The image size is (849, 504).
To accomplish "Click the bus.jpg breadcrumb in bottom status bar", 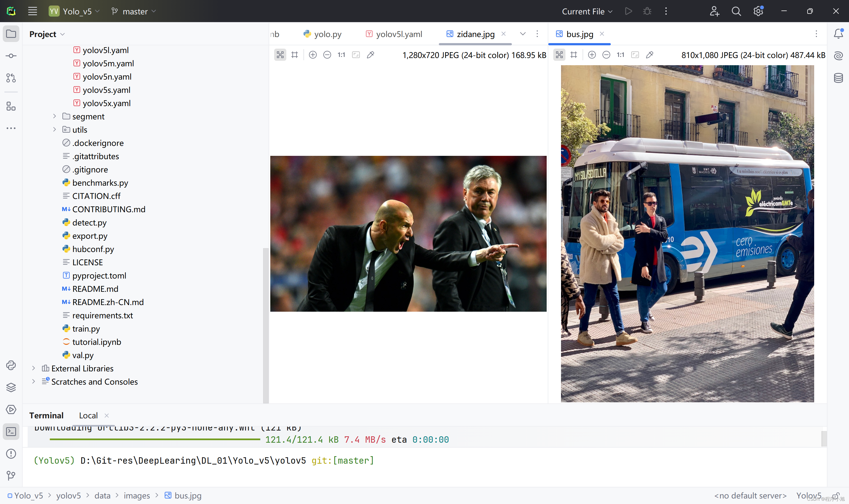I will point(188,495).
